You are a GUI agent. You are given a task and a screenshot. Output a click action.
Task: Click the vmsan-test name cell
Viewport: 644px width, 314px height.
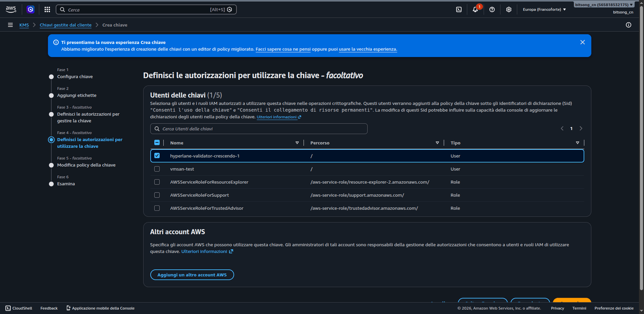[x=182, y=169]
